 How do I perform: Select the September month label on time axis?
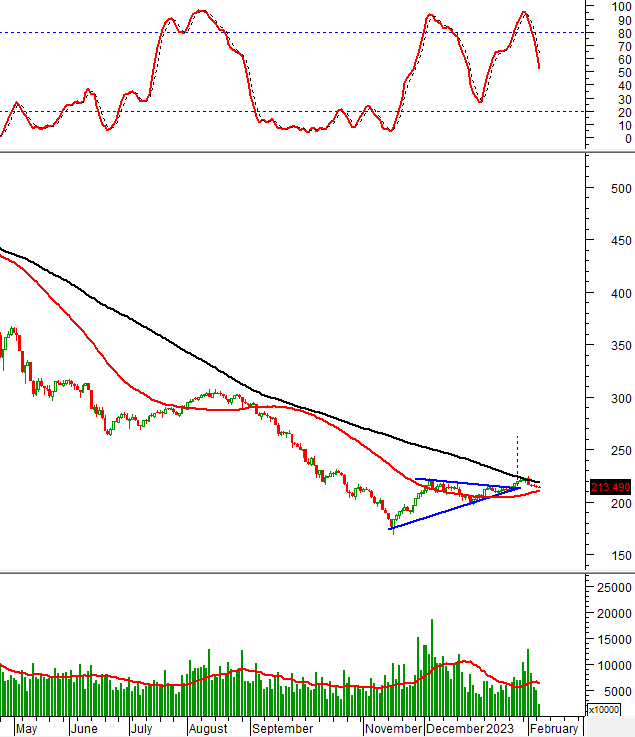tap(282, 729)
